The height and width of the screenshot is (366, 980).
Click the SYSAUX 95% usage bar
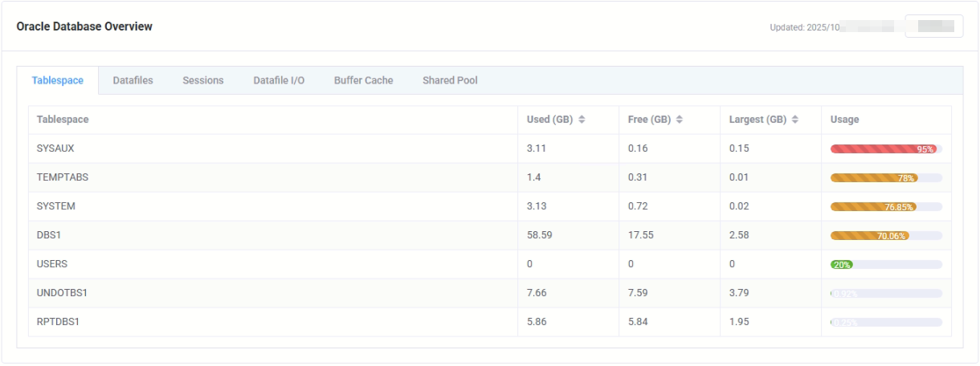click(885, 149)
